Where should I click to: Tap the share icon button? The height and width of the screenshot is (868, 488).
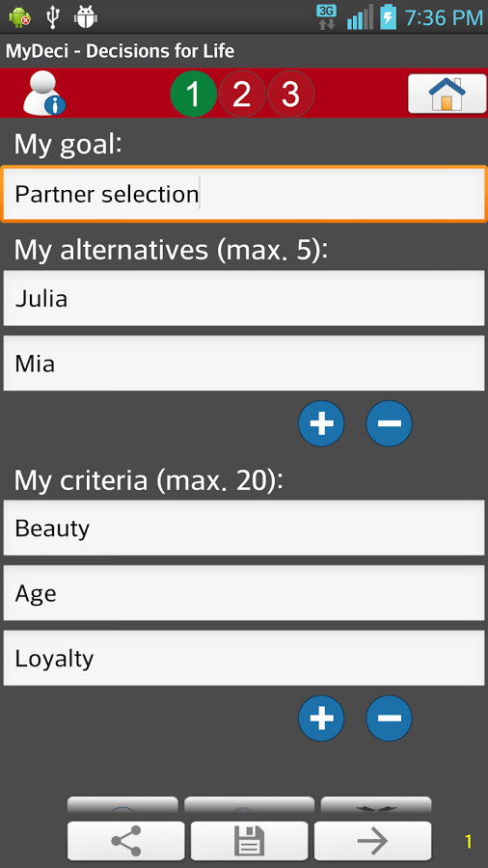pyautogui.click(x=126, y=841)
